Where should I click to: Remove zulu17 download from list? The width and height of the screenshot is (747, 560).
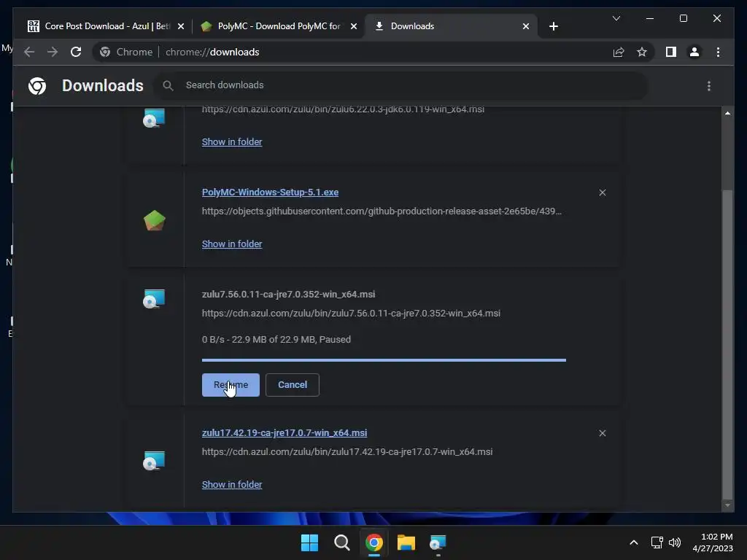coord(603,433)
